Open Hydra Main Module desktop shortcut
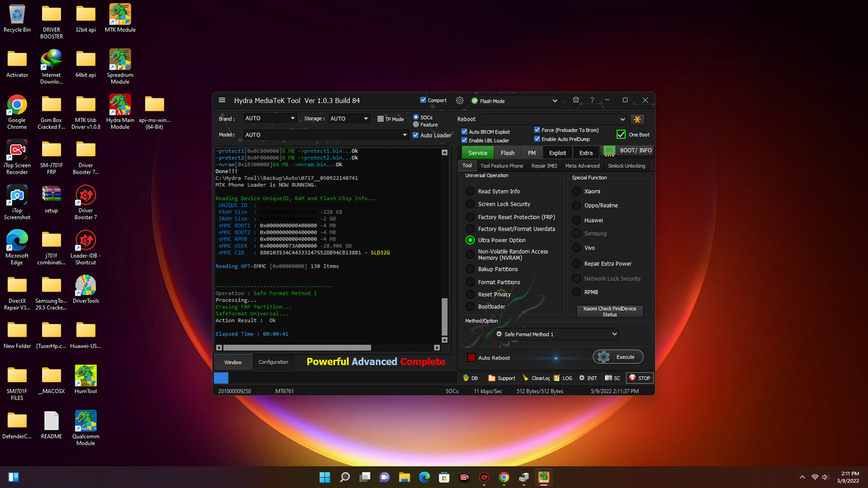This screenshot has width=868, height=488. pyautogui.click(x=120, y=112)
